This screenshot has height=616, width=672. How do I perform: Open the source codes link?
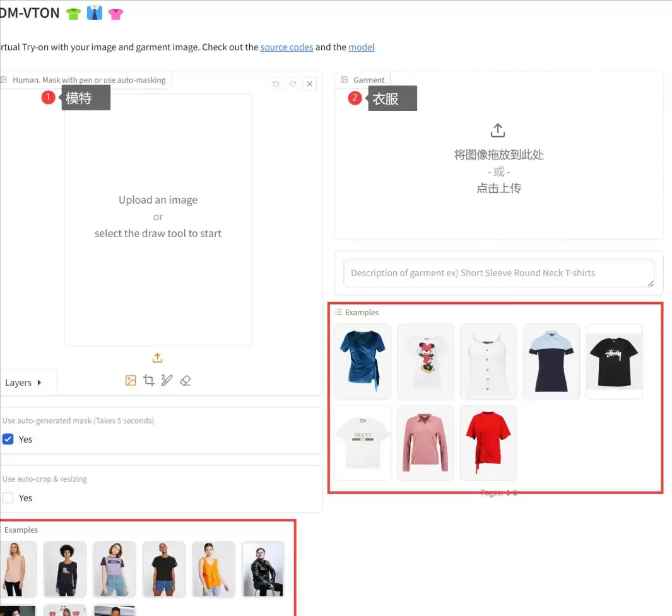286,47
